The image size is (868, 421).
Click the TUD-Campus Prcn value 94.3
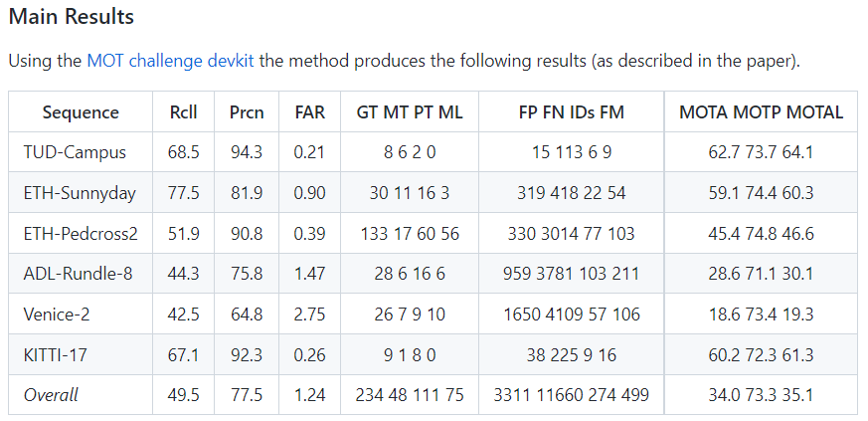[247, 152]
